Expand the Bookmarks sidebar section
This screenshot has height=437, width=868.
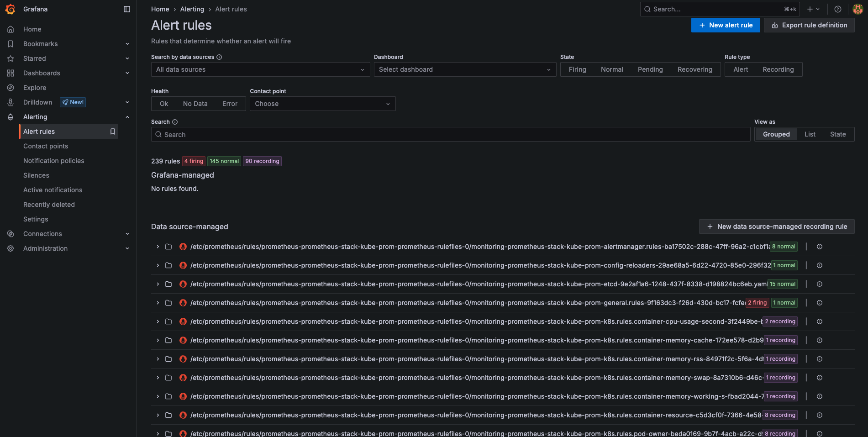127,44
